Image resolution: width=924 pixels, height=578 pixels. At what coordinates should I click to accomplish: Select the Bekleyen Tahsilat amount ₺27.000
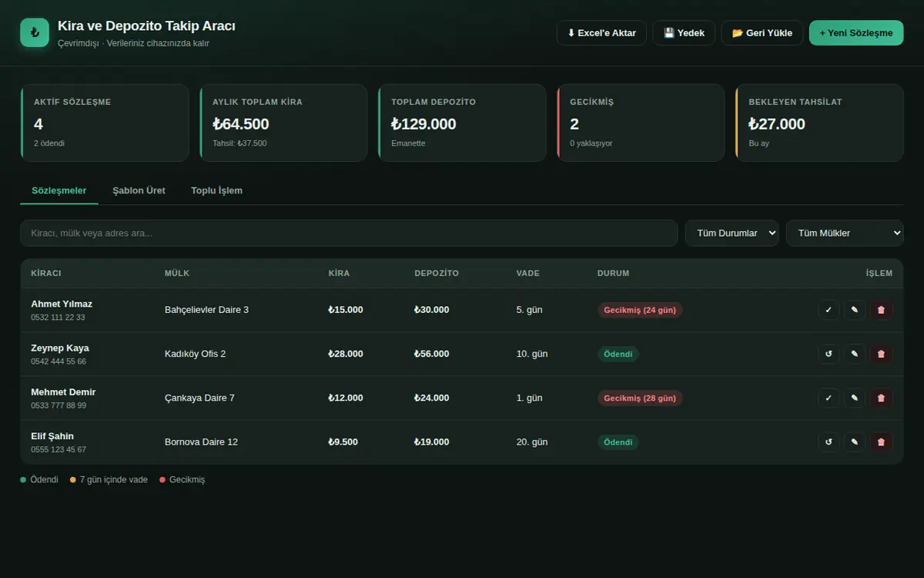coord(777,124)
